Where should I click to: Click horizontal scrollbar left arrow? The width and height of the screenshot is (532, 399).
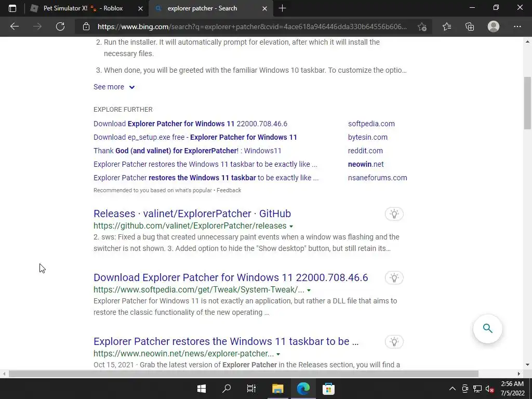click(x=4, y=374)
